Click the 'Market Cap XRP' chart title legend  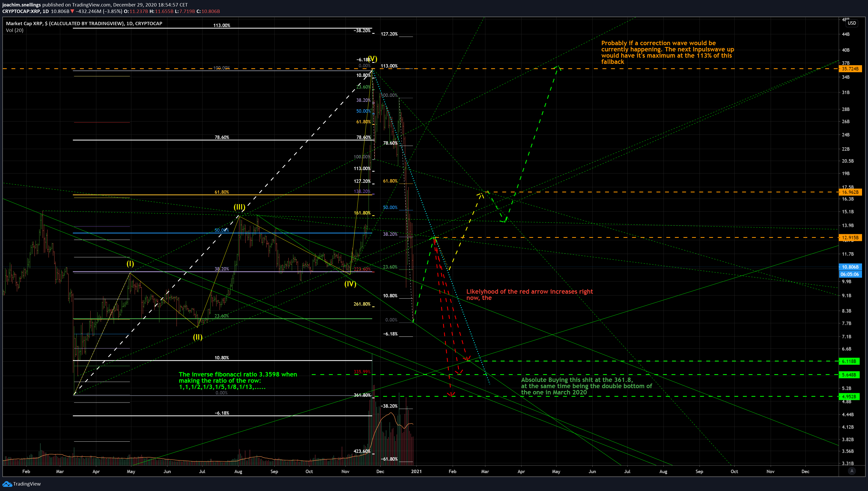84,23
